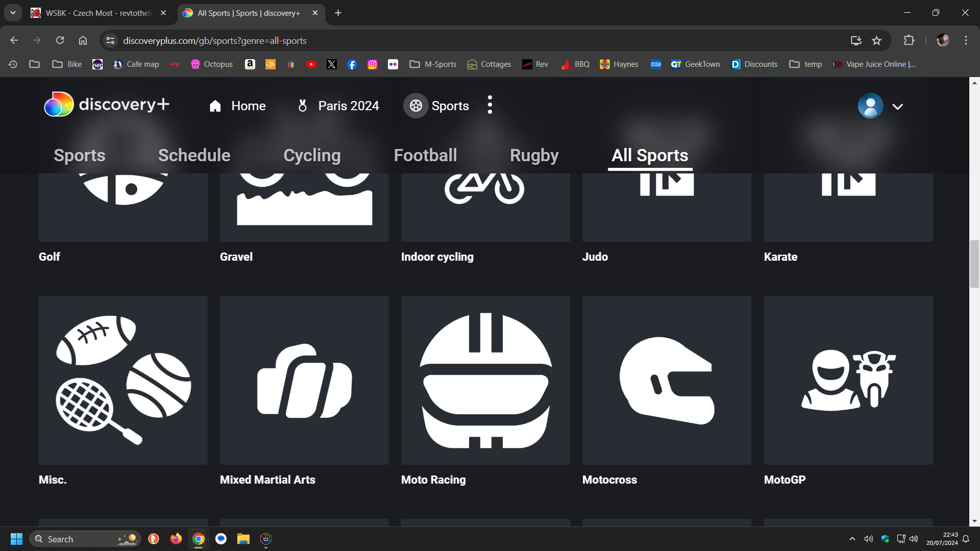This screenshot has width=980, height=551.
Task: Switch to the Football tab
Action: click(425, 155)
